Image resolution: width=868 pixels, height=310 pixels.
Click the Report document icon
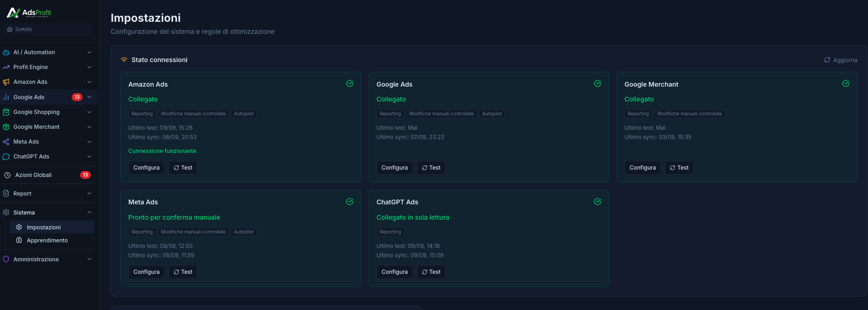click(6, 194)
